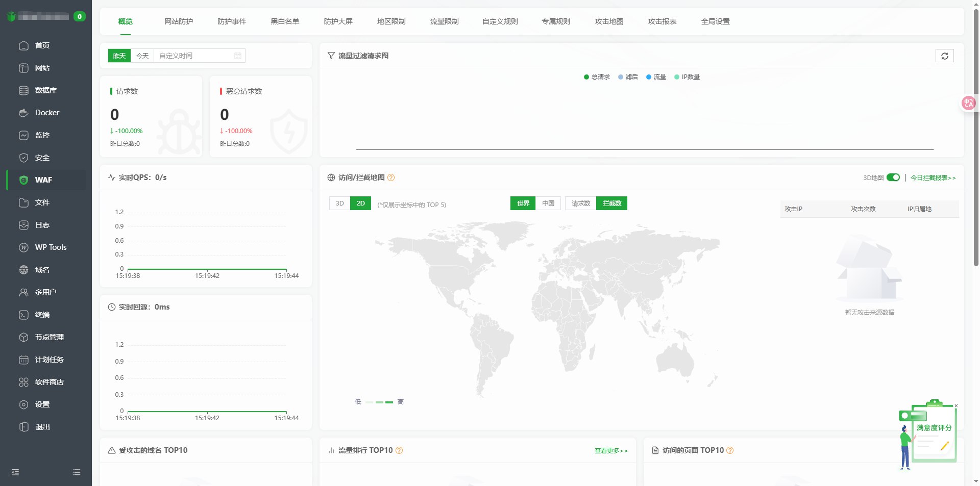The height and width of the screenshot is (486, 980).
Task: Open WP Tools in the sidebar
Action: pos(51,247)
